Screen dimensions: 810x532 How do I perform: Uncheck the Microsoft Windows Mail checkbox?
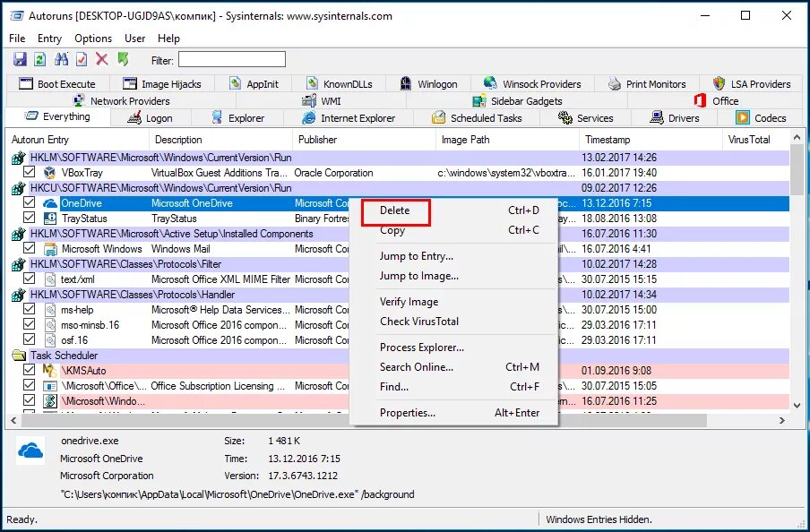click(29, 248)
